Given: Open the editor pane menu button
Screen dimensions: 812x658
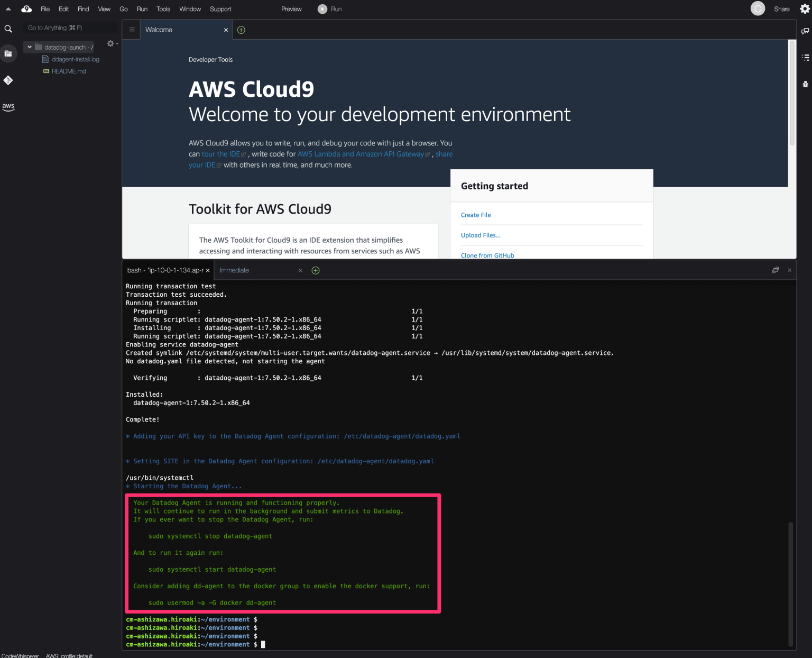Looking at the screenshot, I should (131, 30).
